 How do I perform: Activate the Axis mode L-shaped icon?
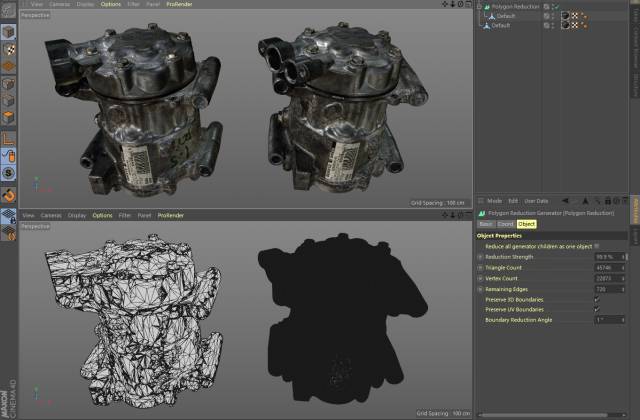point(8,137)
